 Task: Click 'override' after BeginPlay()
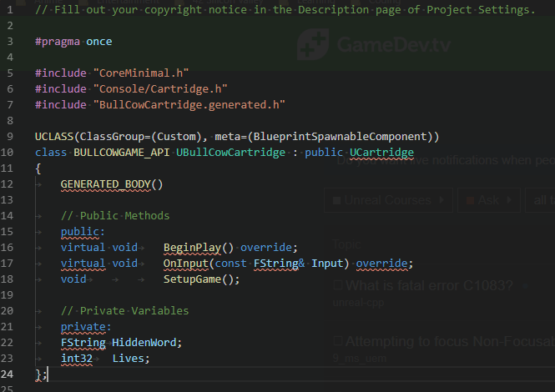tap(266, 248)
